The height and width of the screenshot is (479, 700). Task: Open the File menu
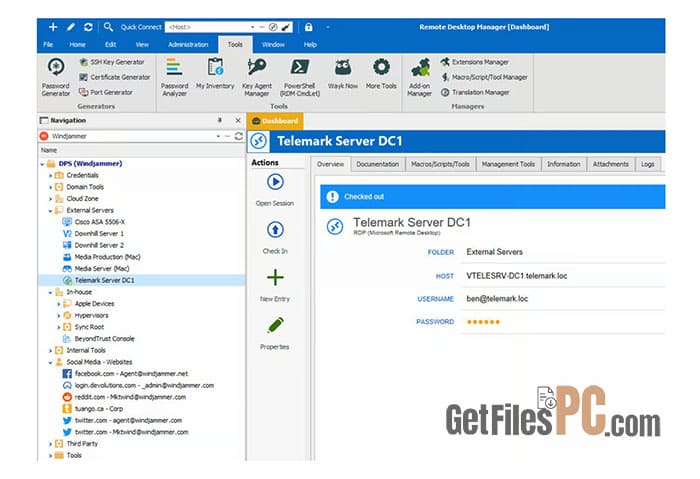click(48, 45)
